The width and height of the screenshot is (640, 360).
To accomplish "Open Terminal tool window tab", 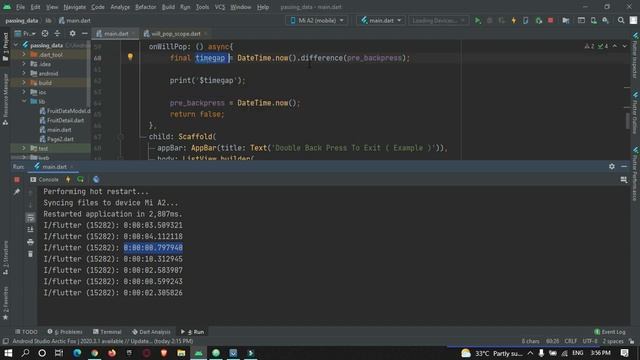I will pyautogui.click(x=107, y=332).
